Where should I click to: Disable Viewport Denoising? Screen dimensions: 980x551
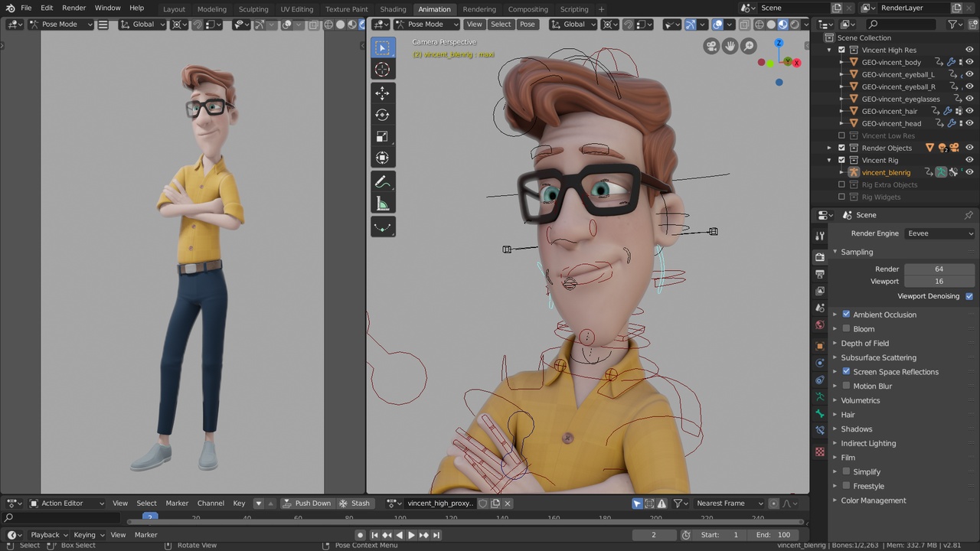click(969, 296)
